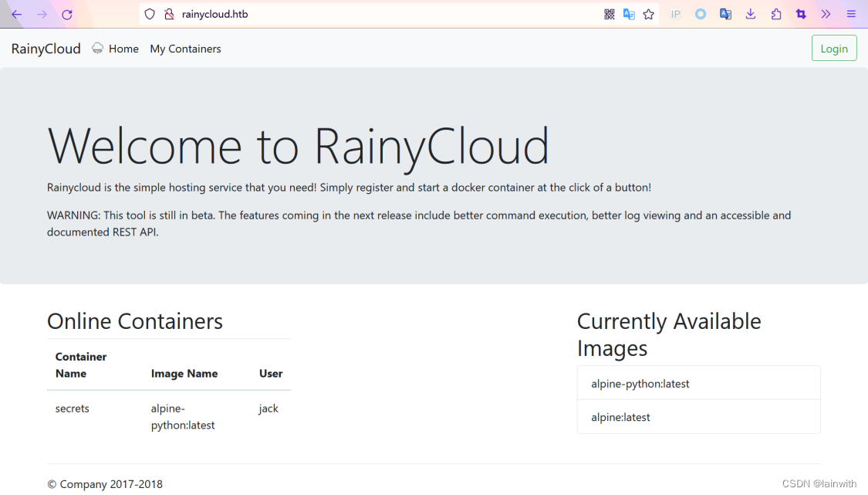
Task: Click the Image Name column header
Action: (184, 374)
